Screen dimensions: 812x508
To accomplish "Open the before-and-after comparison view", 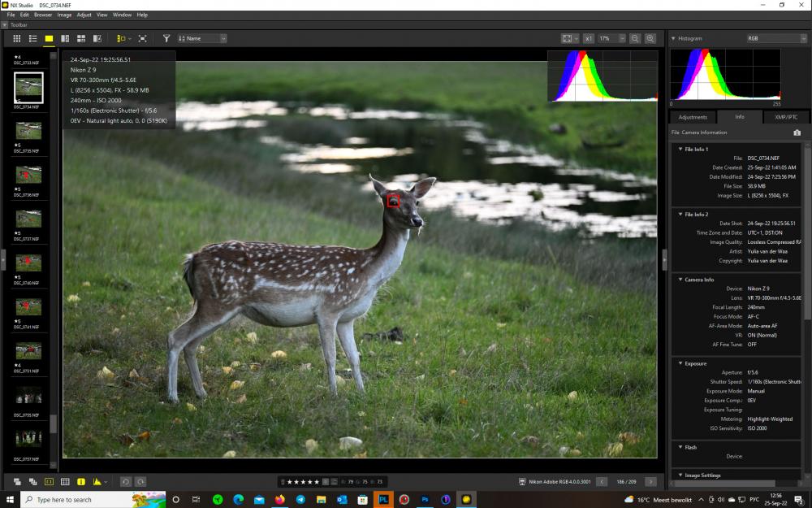I will (x=97, y=38).
